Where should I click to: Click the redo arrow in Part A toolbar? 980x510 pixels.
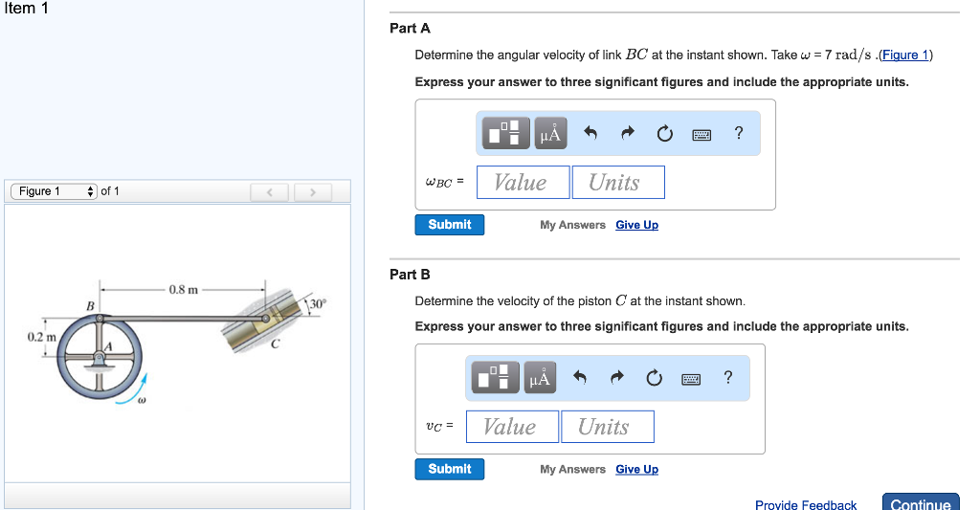628,135
